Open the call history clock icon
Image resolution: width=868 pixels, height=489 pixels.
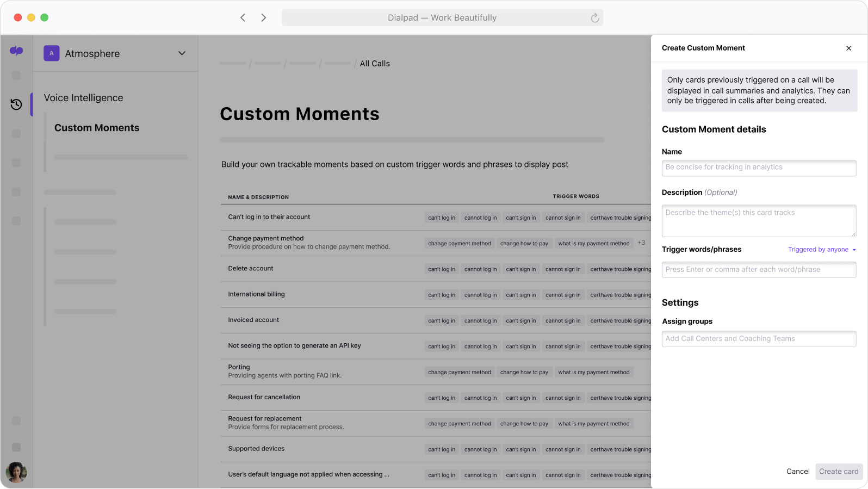16,104
